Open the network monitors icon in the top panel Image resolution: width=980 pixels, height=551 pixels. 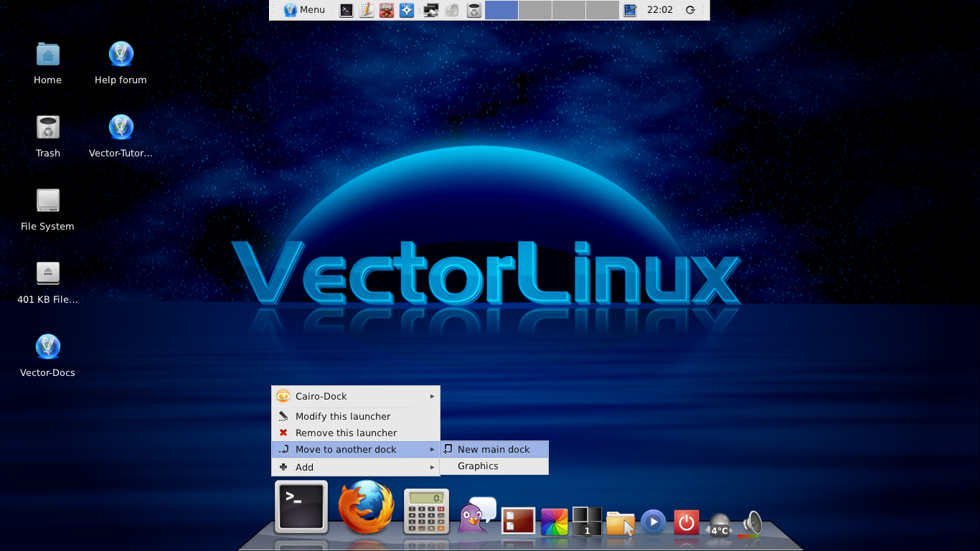[x=430, y=10]
